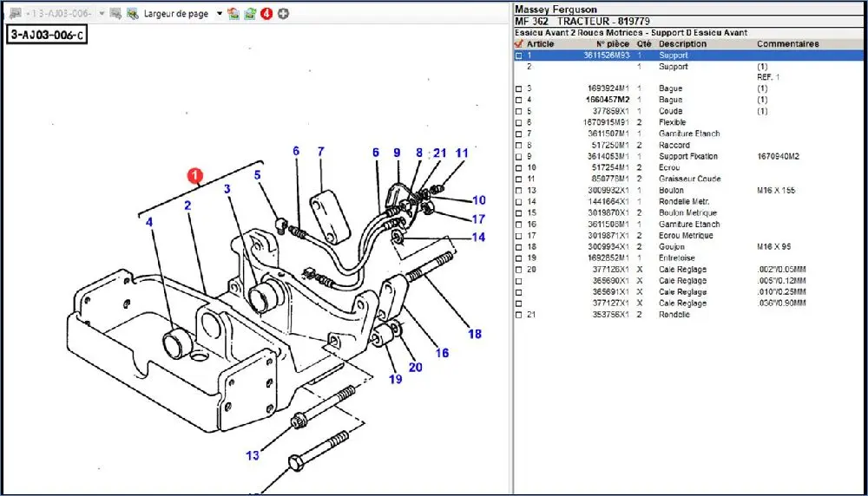868x496 pixels.
Task: Tick checkbox for article 1 Support
Action: click(519, 55)
